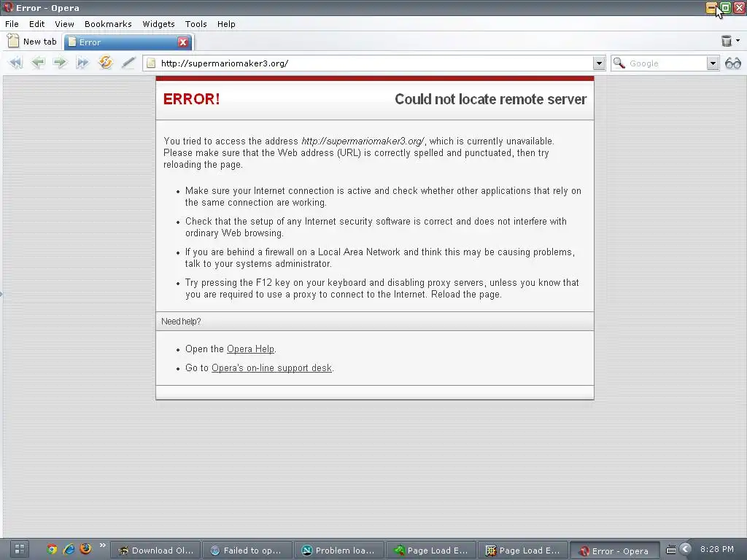
Task: Click the Rewind navigation button
Action: 16,63
